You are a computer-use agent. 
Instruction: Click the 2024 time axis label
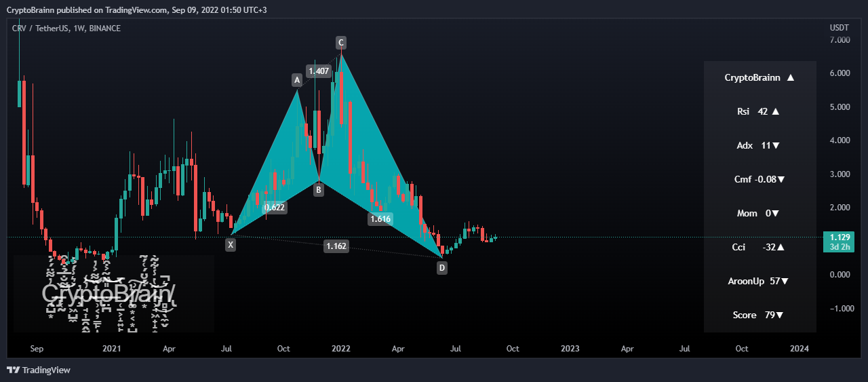[x=800, y=349]
